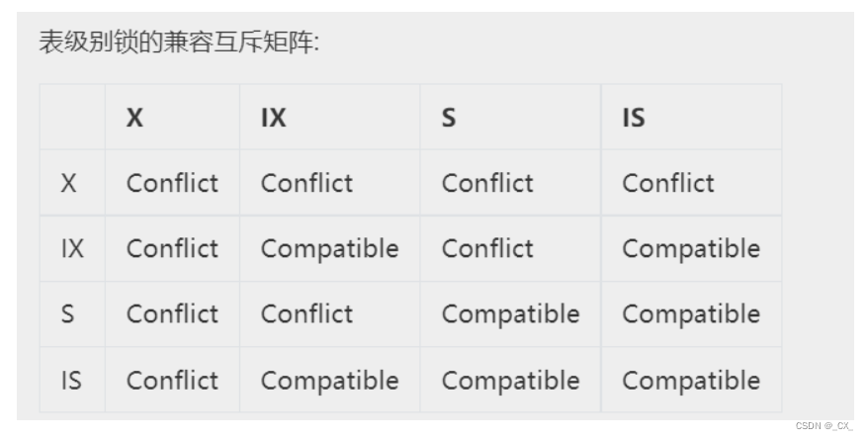This screenshot has width=868, height=440.
Task: Click the IX column header
Action: pos(273,118)
